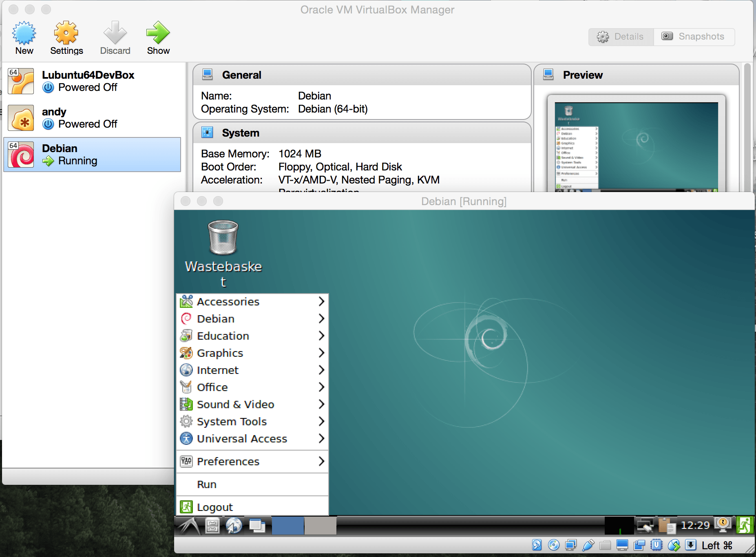The image size is (756, 557).
Task: Click the Left ⌘ host key indicator
Action: [x=717, y=546]
